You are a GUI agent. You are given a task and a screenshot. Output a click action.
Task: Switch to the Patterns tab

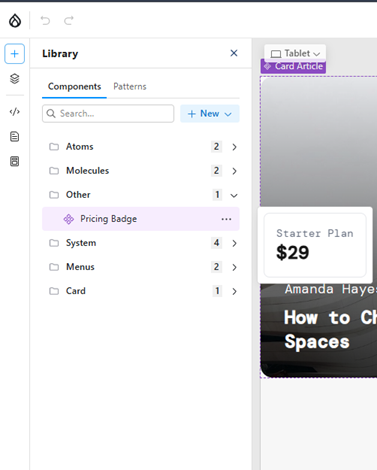[x=130, y=87]
